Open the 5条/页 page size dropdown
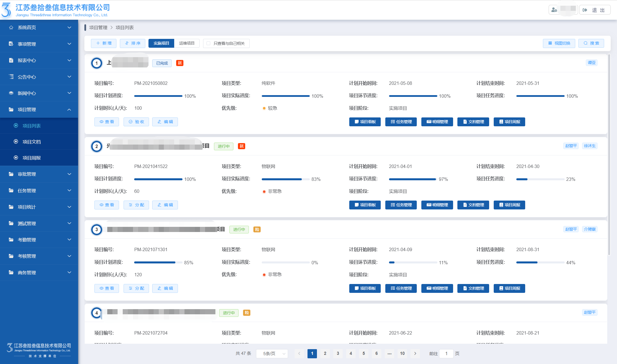This screenshot has width=617, height=364. click(272, 354)
